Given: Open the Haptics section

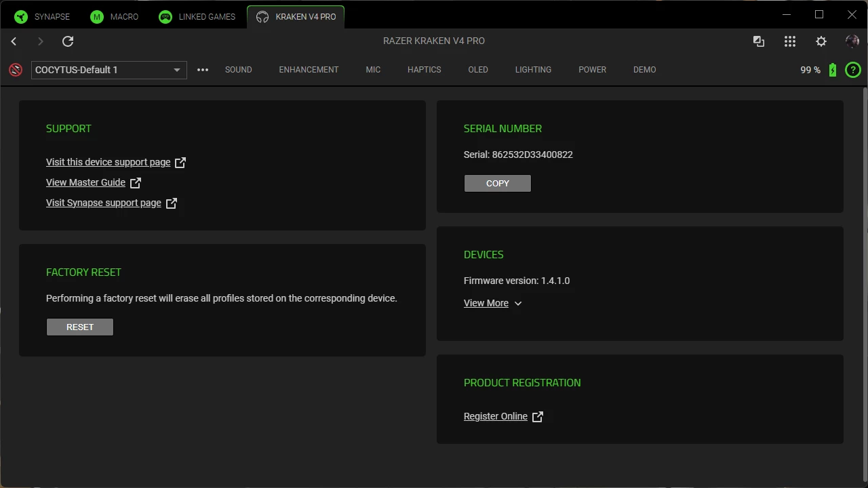Looking at the screenshot, I should click(x=425, y=70).
